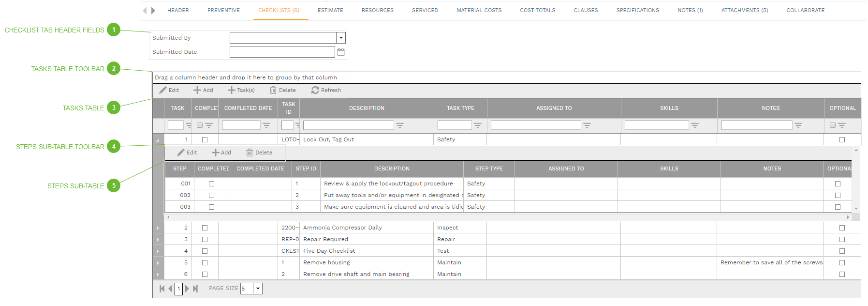
Task: Toggle Optional checkbox for step 001
Action: coord(838,184)
